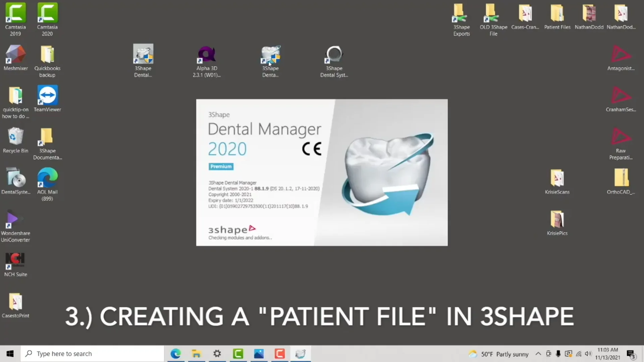Open the Quickbooks backup folder
Viewport: 644px width, 362px height.
point(47,61)
